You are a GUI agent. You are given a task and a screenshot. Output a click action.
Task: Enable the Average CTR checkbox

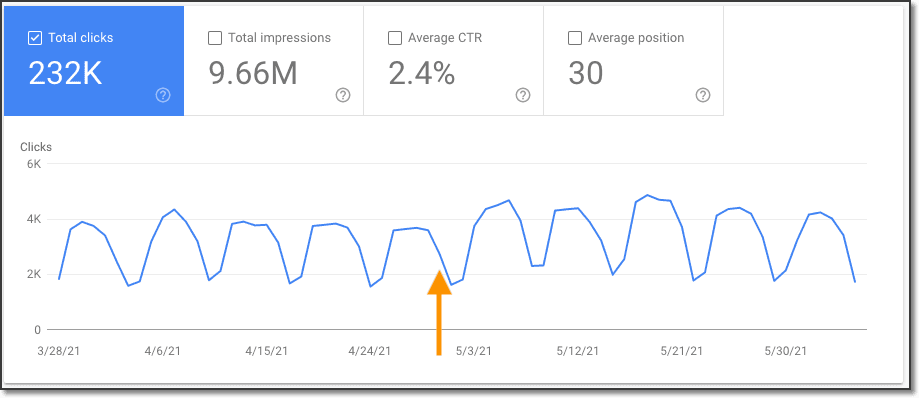click(x=395, y=38)
